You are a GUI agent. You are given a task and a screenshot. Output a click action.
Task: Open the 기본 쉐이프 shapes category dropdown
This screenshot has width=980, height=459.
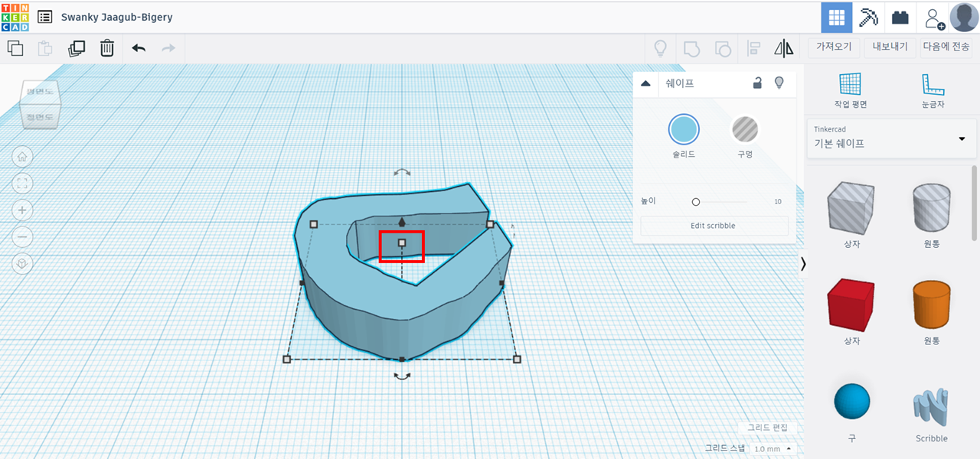(892, 138)
